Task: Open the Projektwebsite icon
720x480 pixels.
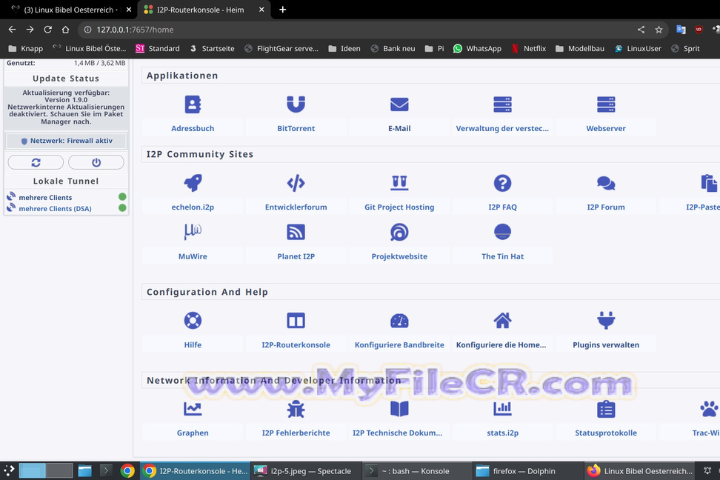Action: (399, 232)
